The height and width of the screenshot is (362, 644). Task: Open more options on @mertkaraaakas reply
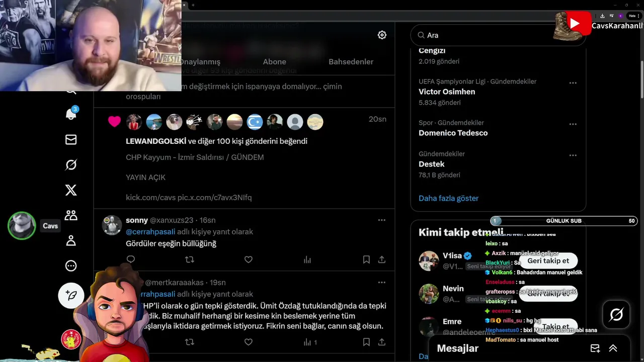pyautogui.click(x=382, y=282)
